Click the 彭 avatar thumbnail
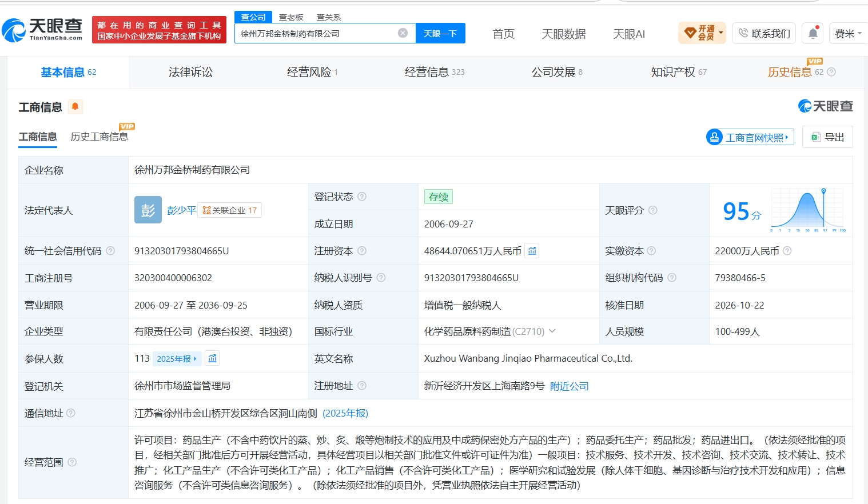Screen dimensions: 868x504 [148, 210]
